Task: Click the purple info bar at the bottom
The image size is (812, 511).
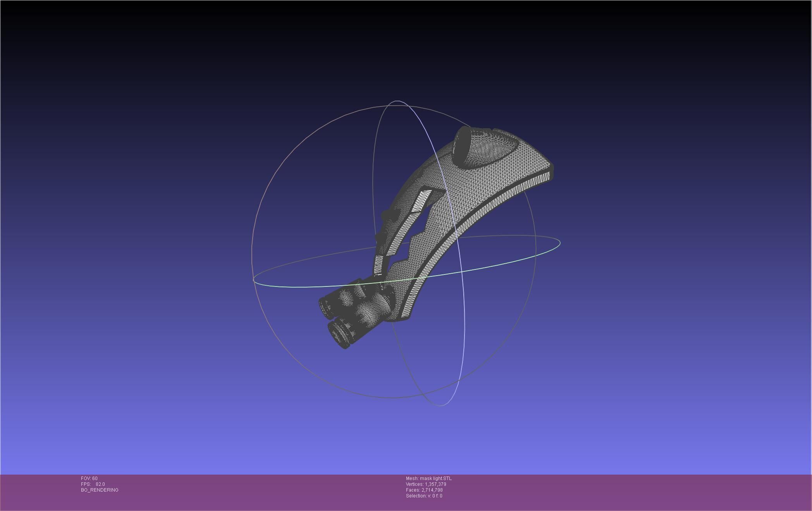Action: pos(620,492)
